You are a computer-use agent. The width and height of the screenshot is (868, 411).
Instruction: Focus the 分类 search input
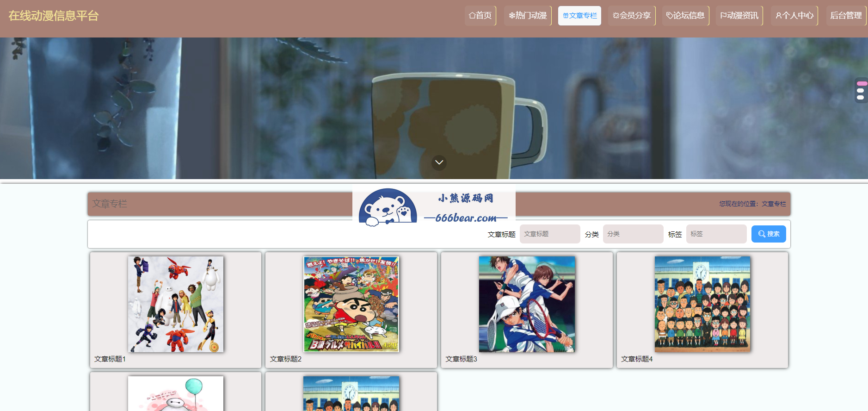633,234
